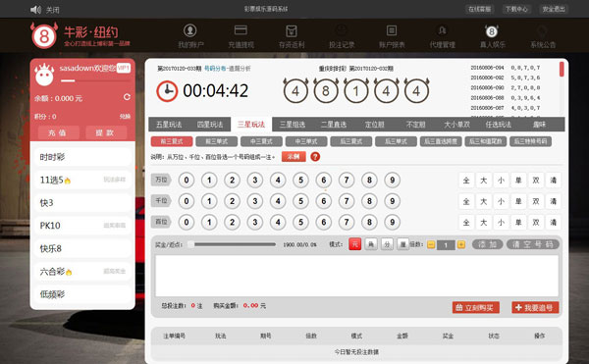Open the PK10 lottery category
The image size is (589, 364).
point(82,226)
